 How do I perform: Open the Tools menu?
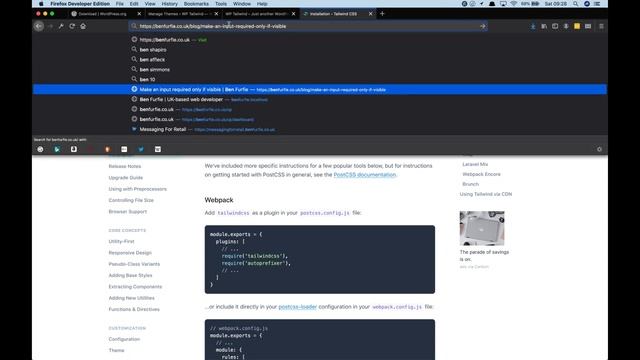coord(221,4)
